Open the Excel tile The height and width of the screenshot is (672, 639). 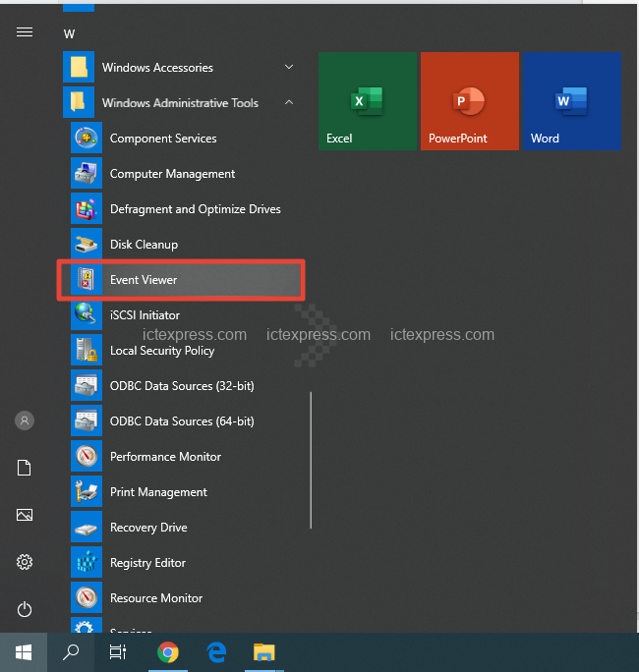point(368,101)
